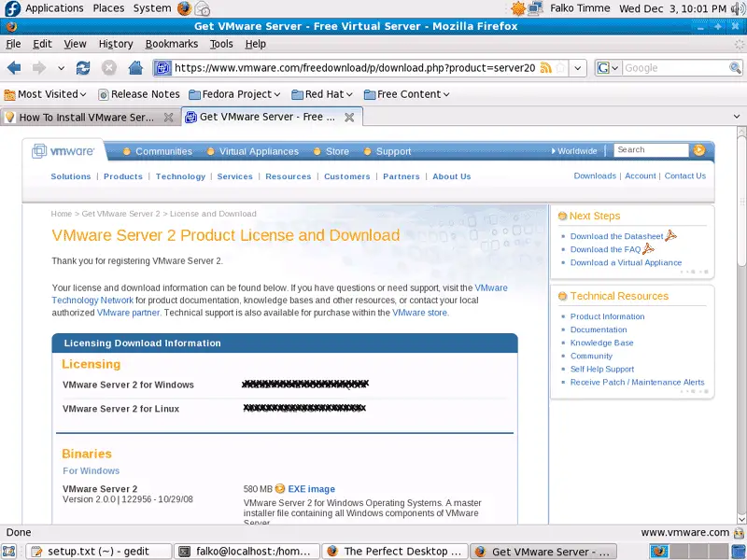
Task: Open the Release Notes bookmark
Action: (x=139, y=94)
